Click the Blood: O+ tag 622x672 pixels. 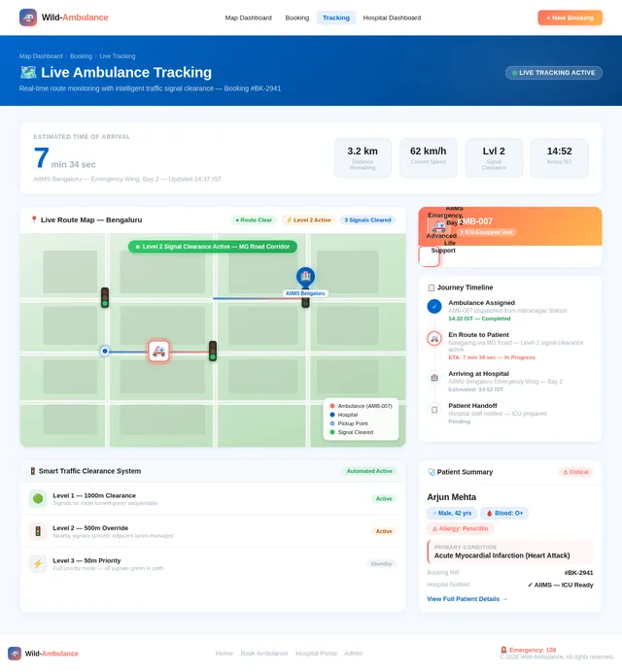504,513
